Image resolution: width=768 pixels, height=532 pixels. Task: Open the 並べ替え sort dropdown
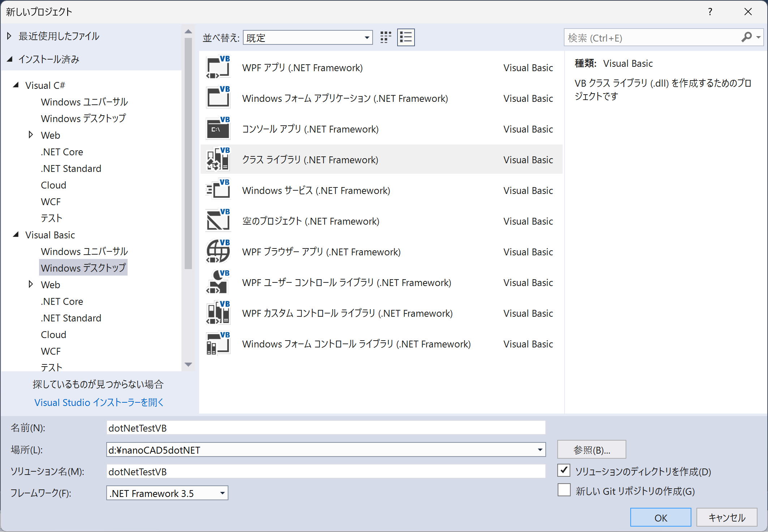click(308, 38)
